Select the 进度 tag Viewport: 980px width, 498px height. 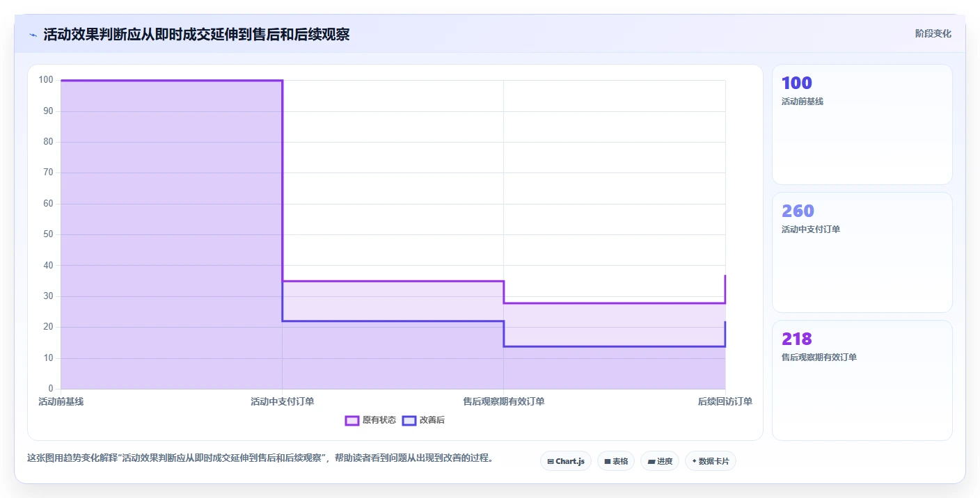660,461
